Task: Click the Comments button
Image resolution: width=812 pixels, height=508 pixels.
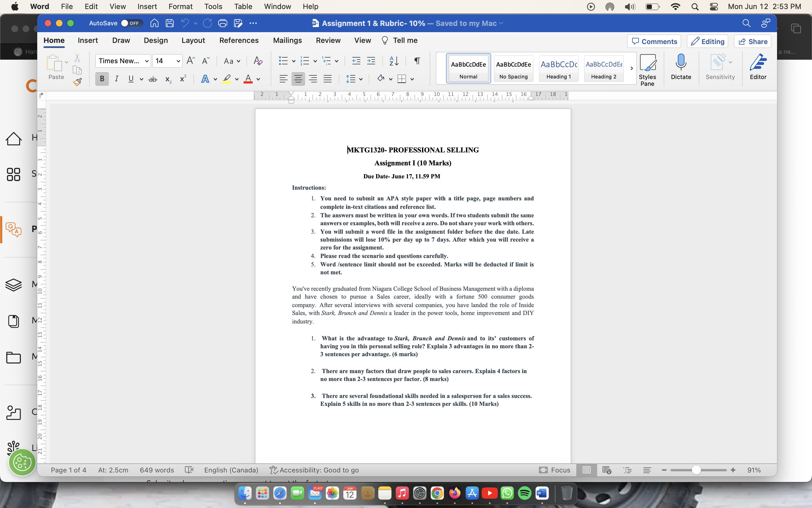Action: pos(654,41)
